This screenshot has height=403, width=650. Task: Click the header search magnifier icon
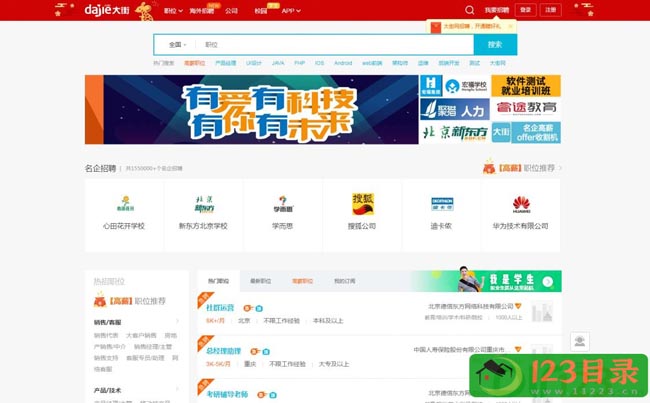[469, 10]
